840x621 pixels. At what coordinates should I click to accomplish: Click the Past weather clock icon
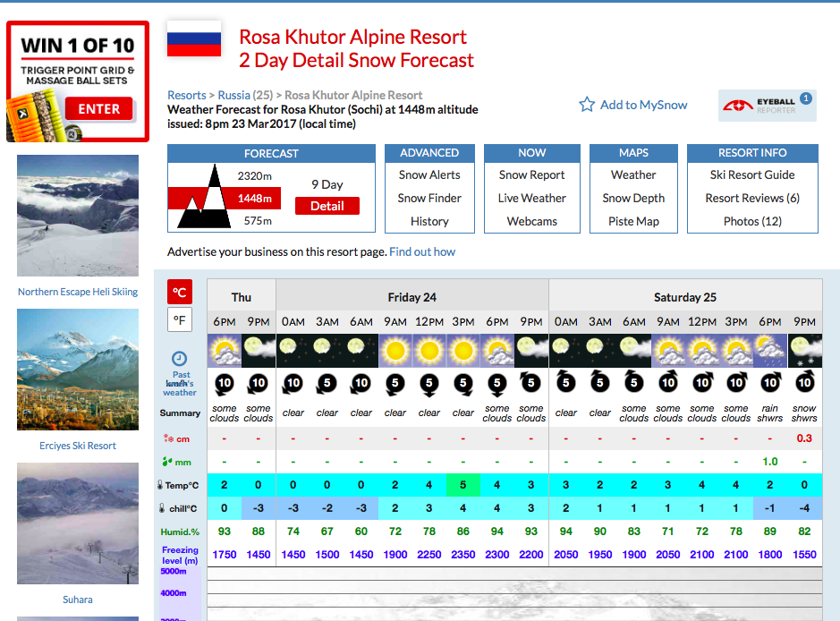point(179,359)
